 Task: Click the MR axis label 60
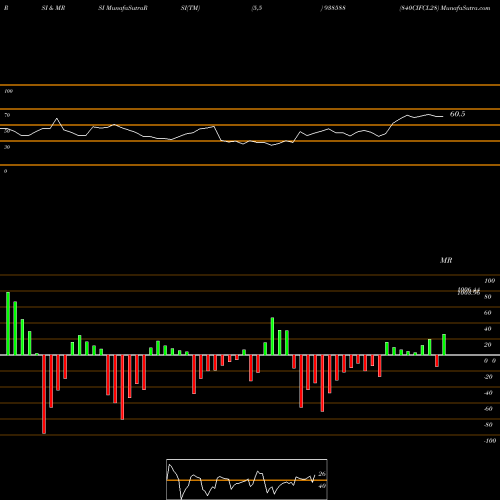tap(488, 313)
